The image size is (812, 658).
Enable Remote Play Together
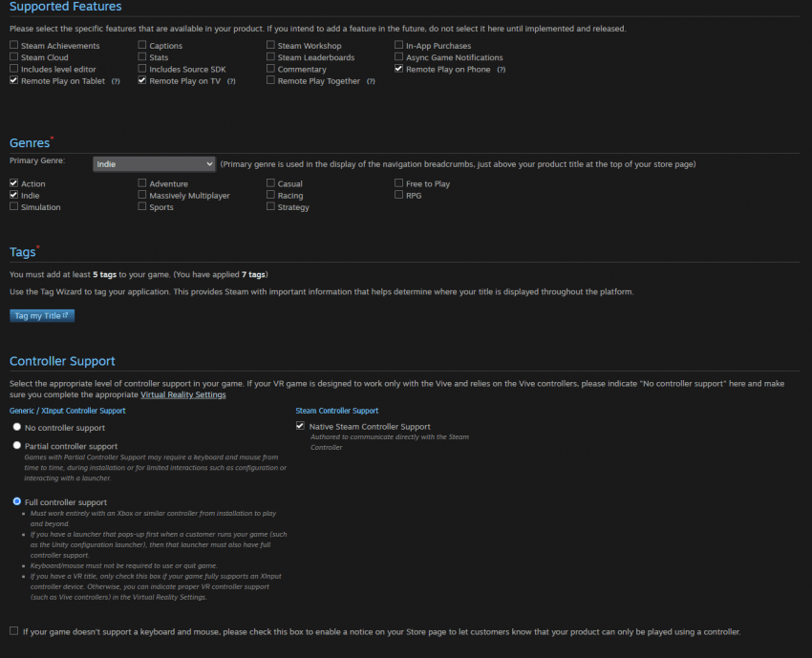click(270, 80)
